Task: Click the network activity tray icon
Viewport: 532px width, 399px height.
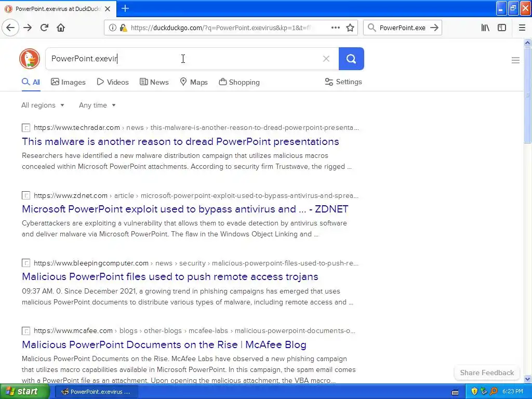Action: (x=484, y=392)
